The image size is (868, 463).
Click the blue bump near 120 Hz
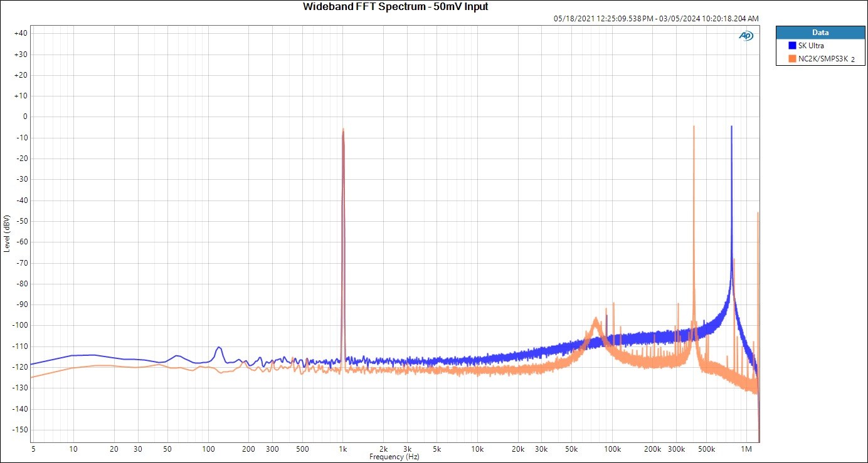(x=219, y=348)
